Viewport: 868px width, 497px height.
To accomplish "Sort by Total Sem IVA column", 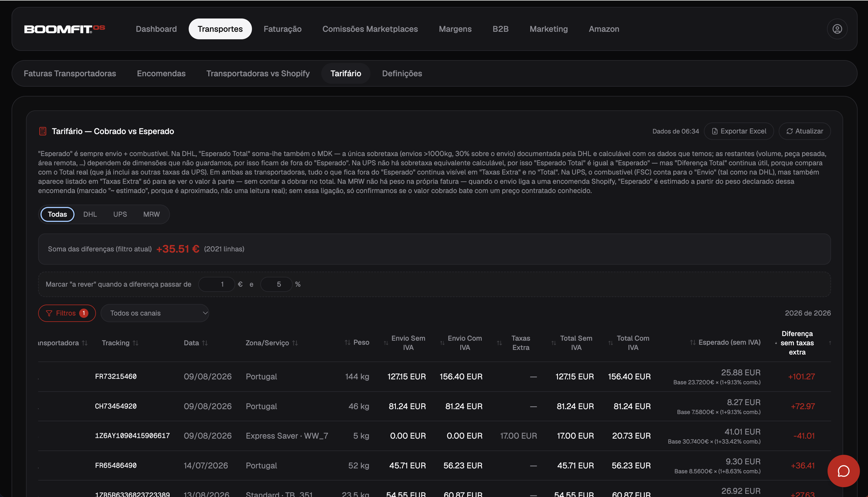I will point(554,343).
